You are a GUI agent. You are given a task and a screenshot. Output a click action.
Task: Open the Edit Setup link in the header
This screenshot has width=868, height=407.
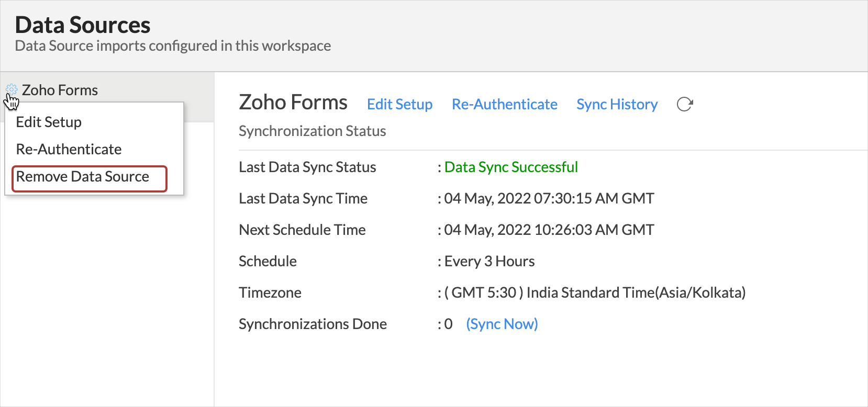click(x=400, y=104)
